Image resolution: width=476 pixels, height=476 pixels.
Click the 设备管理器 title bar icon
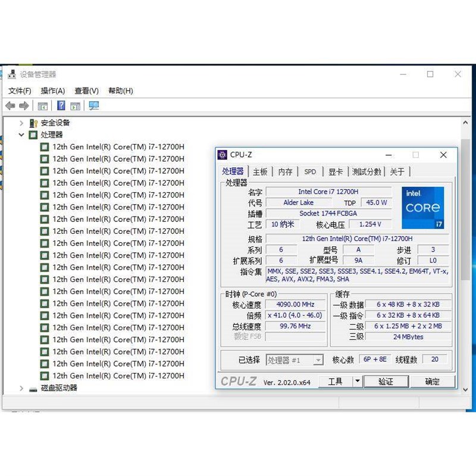pos(12,74)
